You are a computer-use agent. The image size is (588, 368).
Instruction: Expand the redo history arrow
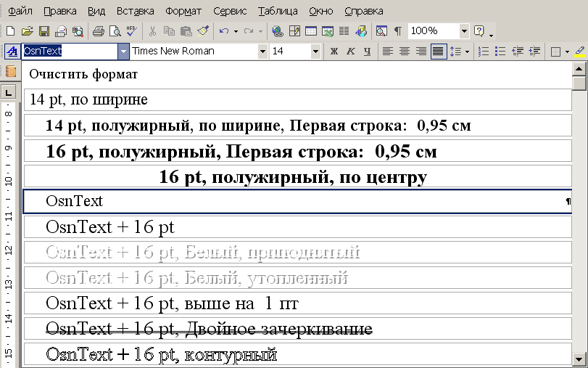[x=260, y=31]
